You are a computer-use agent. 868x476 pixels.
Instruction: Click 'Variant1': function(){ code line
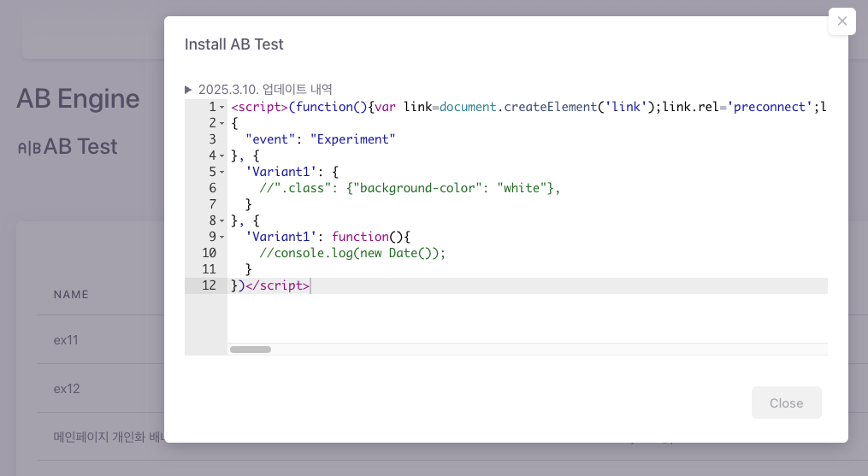pos(328,237)
